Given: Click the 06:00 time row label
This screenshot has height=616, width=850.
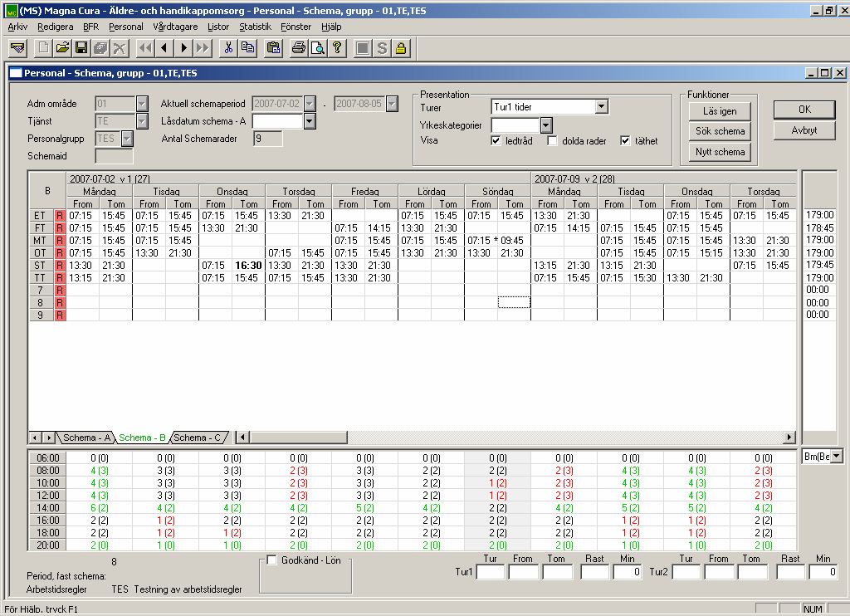Looking at the screenshot, I should [47, 457].
